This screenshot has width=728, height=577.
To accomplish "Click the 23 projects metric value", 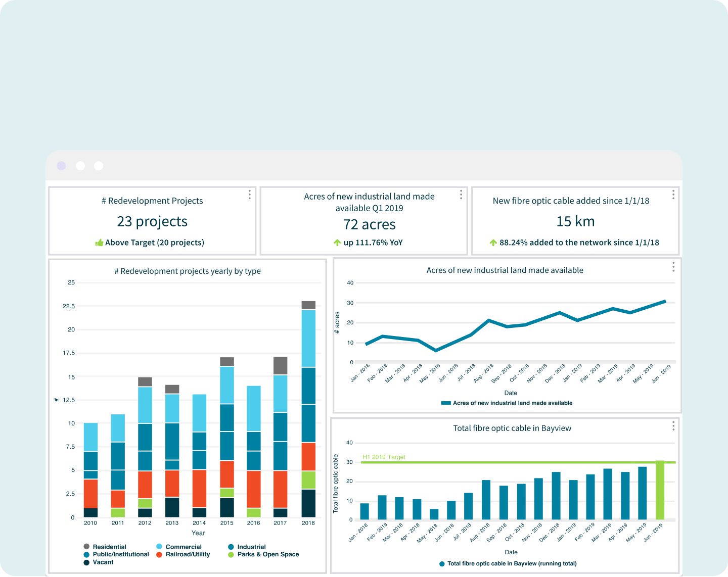I will [x=152, y=221].
